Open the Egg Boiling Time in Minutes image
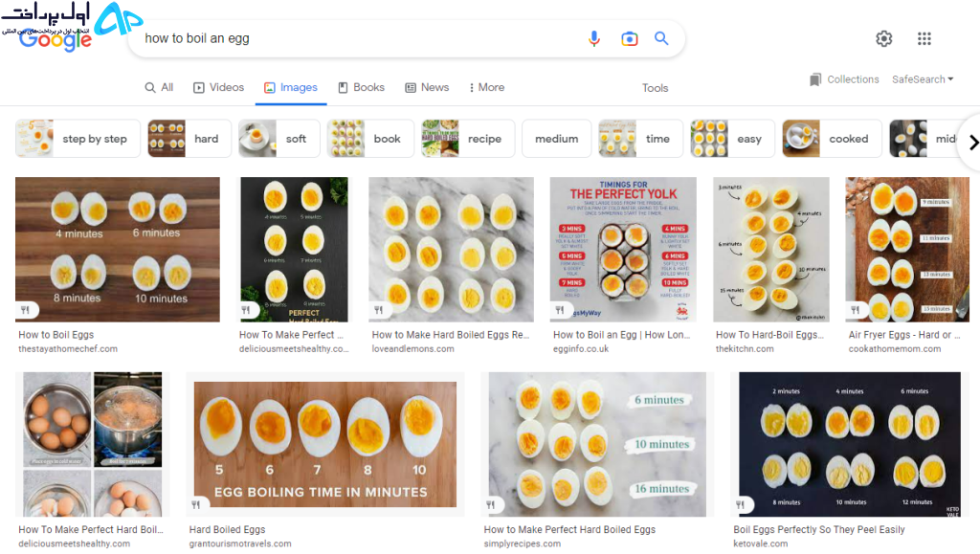The height and width of the screenshot is (554, 980). (325, 444)
